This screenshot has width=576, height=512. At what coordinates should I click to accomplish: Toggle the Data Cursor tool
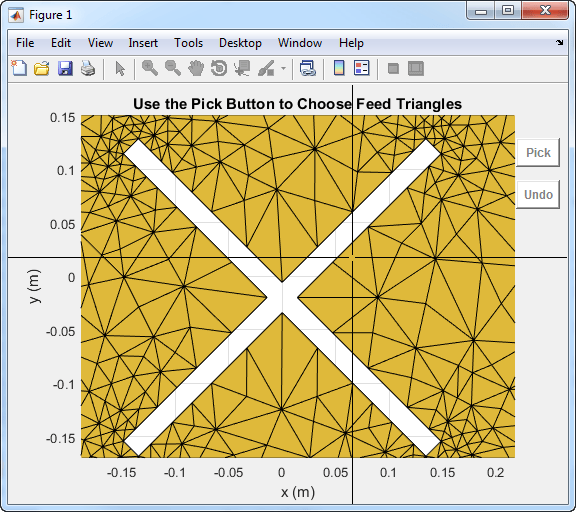pos(242,68)
